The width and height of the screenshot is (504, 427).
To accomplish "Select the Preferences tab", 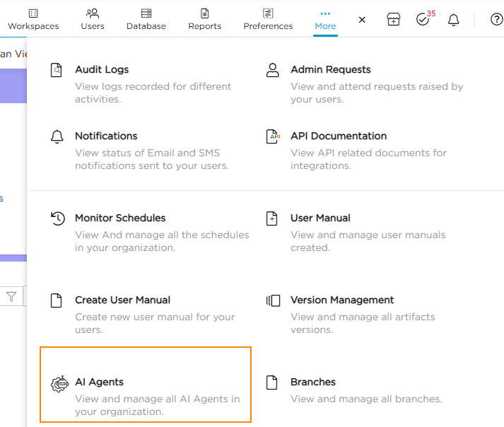I will click(x=268, y=19).
